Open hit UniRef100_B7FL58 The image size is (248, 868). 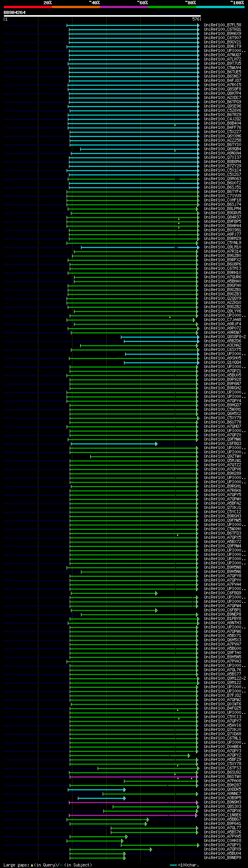point(222,25)
